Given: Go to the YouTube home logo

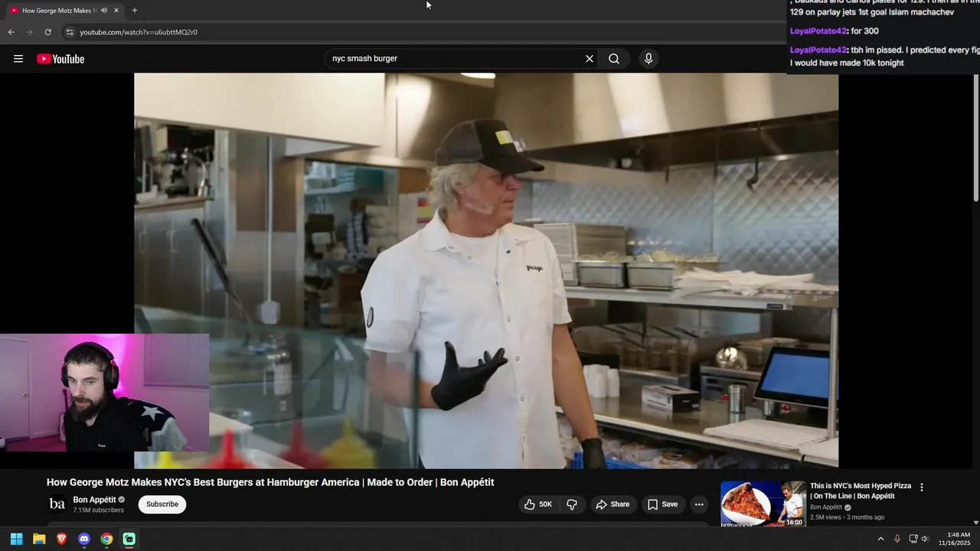Looking at the screenshot, I should tap(60, 59).
